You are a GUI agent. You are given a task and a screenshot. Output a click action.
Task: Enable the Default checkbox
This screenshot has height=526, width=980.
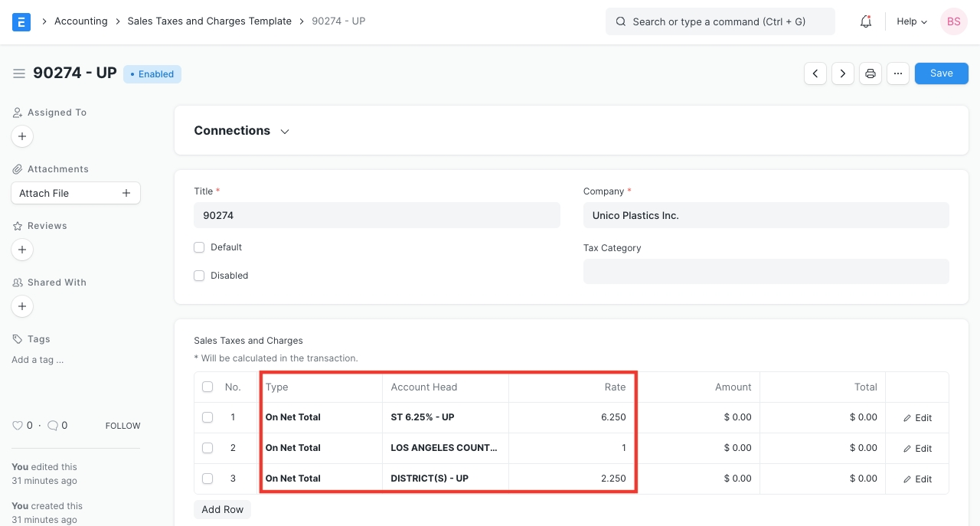[x=199, y=247]
